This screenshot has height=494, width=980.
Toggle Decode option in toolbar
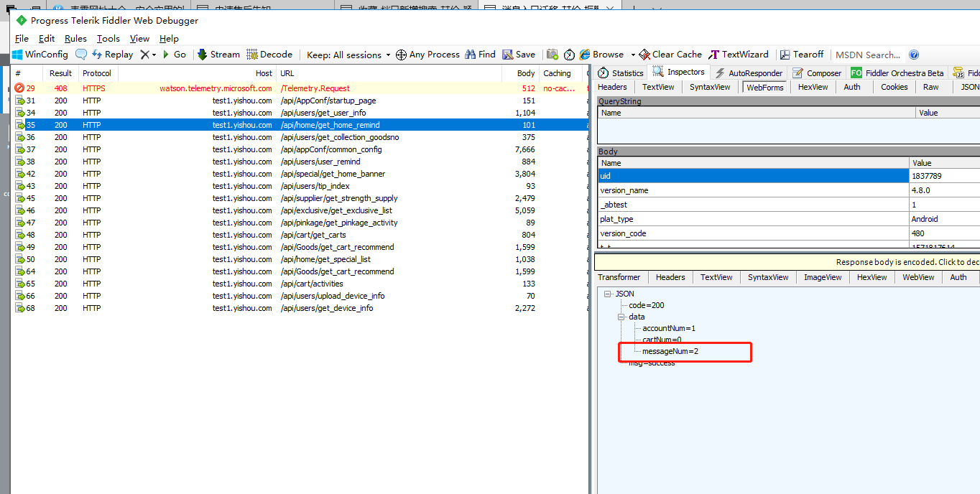tap(269, 55)
